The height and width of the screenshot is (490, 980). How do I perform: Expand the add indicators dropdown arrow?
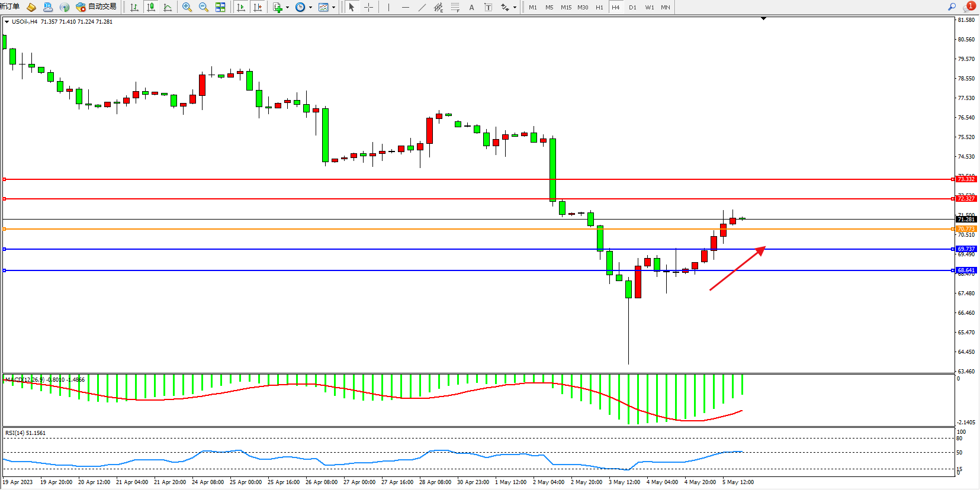287,8
